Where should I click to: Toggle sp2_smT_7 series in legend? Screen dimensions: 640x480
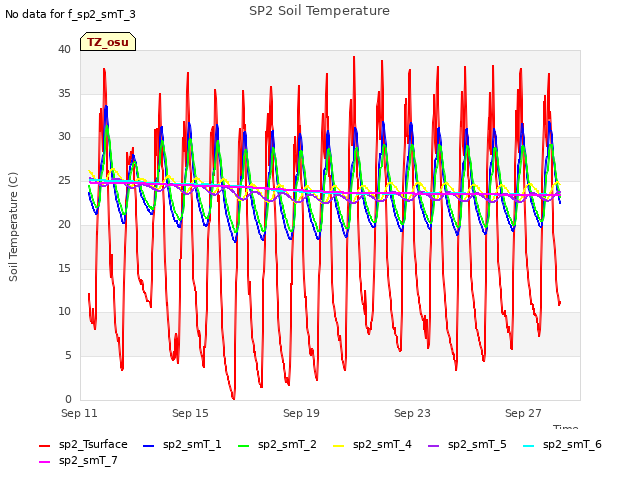click(x=78, y=460)
